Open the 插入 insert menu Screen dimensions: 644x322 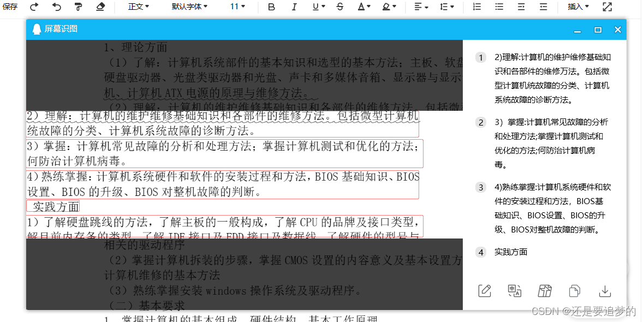(579, 7)
